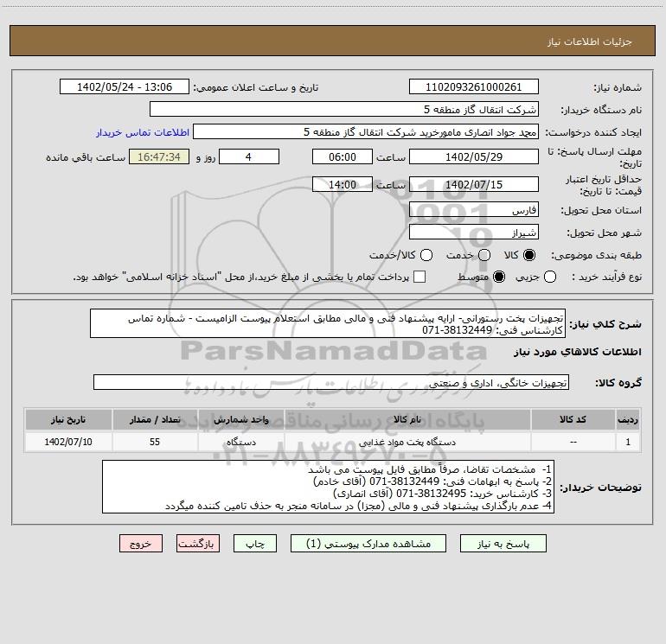The width and height of the screenshot is (666, 644).
Task: Click the بازگشت back button
Action: 198,544
